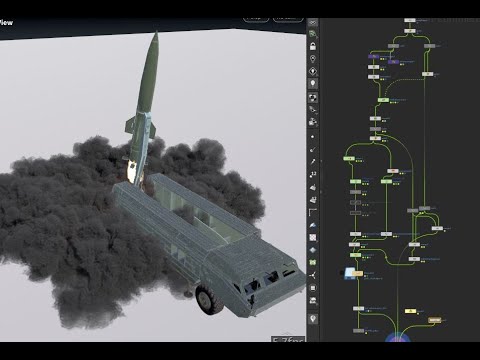Click the goggles icon above the green icon
Screen dimensions: 480x360
313,23
